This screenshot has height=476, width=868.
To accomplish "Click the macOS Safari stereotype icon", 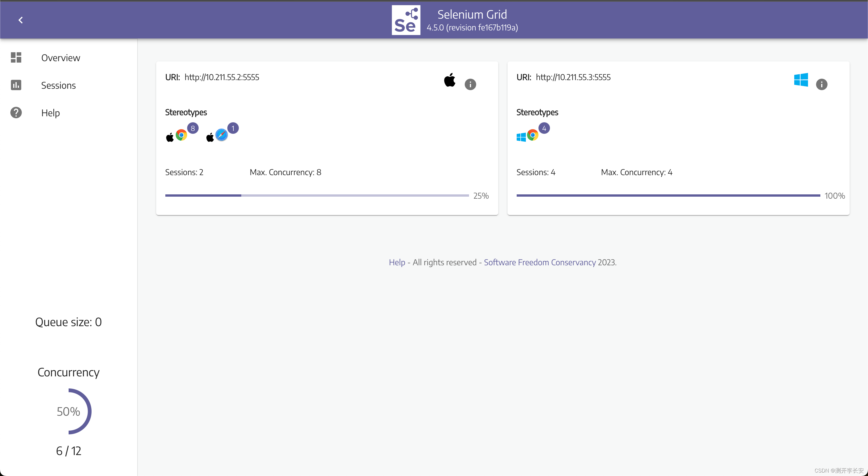I will [221, 135].
